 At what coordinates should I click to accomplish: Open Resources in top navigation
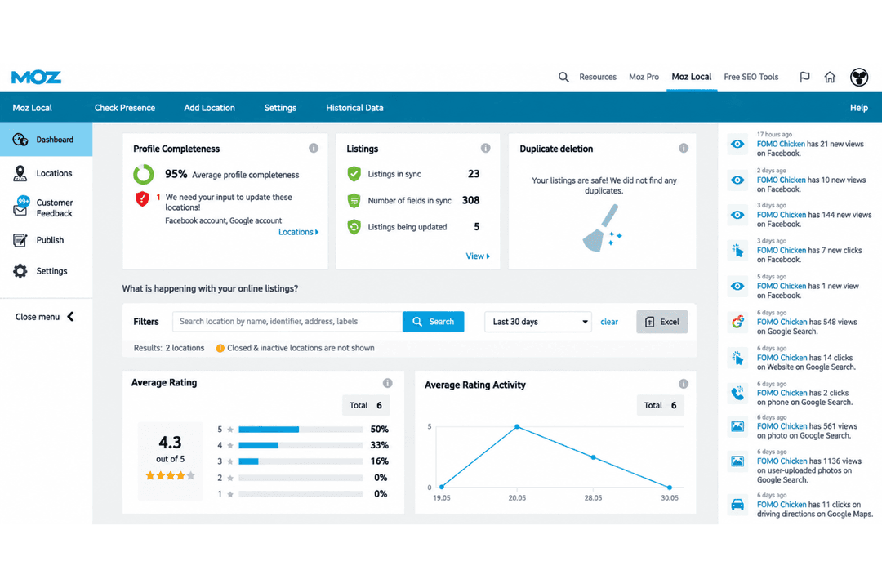597,77
